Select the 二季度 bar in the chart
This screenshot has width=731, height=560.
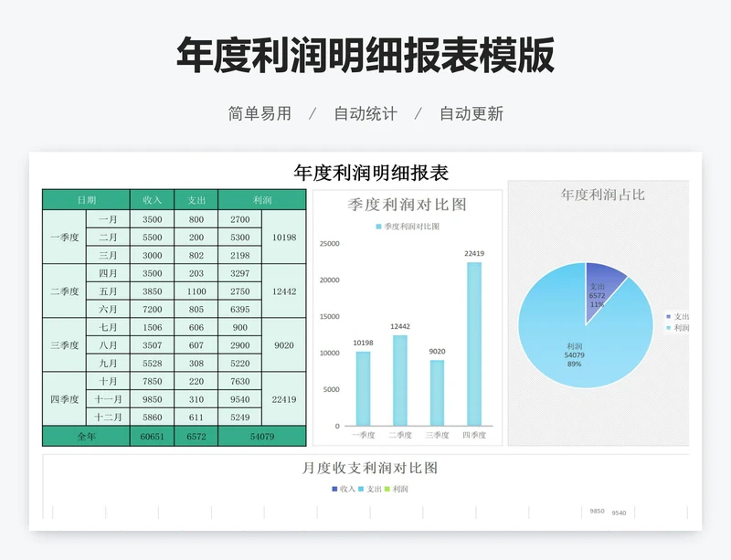coord(400,380)
